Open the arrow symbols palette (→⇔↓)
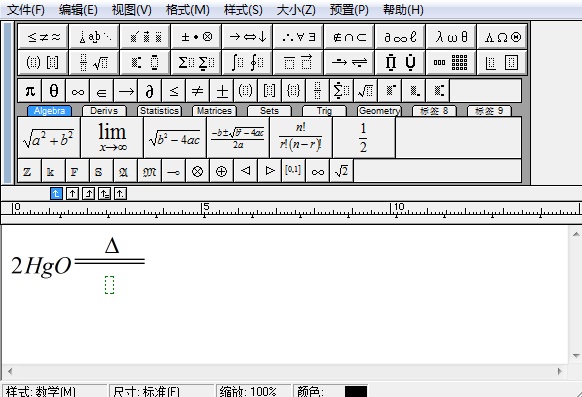 tap(248, 37)
